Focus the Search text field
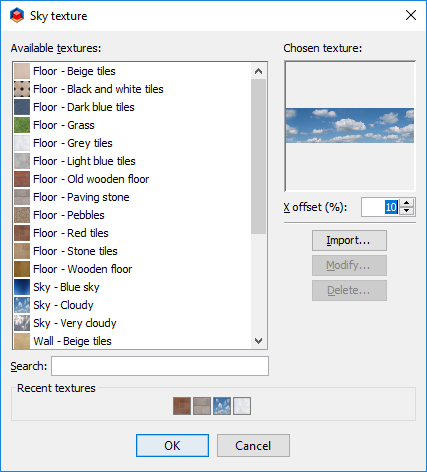This screenshot has height=472, width=427. (160, 366)
